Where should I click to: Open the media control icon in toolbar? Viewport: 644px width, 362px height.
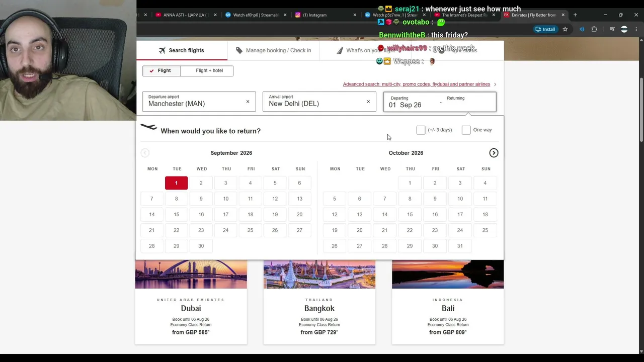[x=612, y=29]
